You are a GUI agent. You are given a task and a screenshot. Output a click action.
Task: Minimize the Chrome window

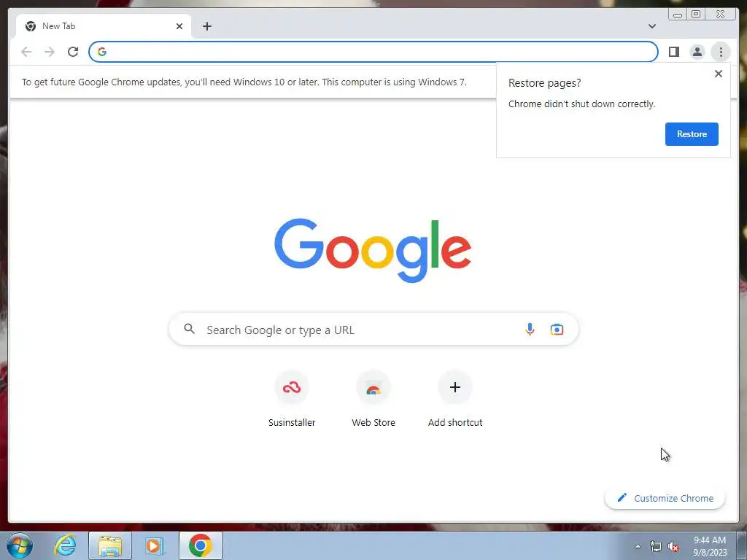[x=678, y=15]
